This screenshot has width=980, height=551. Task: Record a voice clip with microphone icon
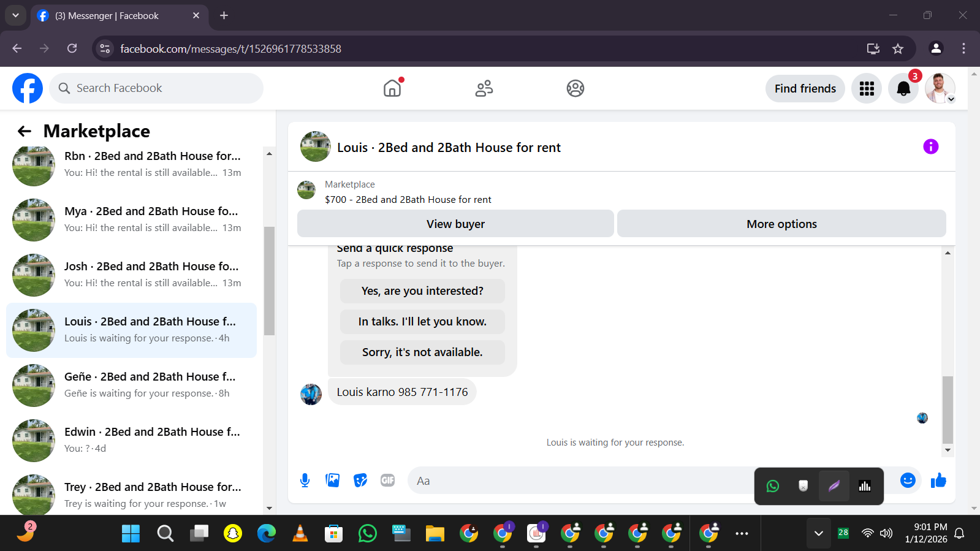(305, 481)
